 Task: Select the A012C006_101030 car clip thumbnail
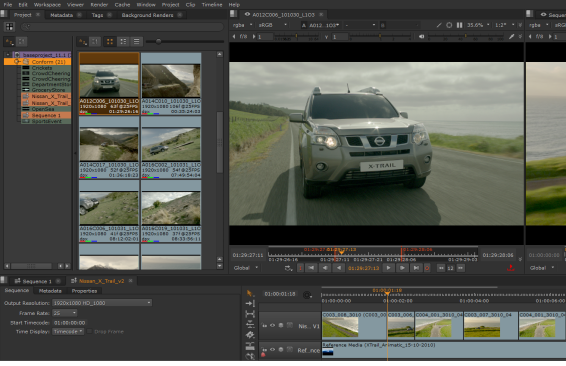coord(109,83)
